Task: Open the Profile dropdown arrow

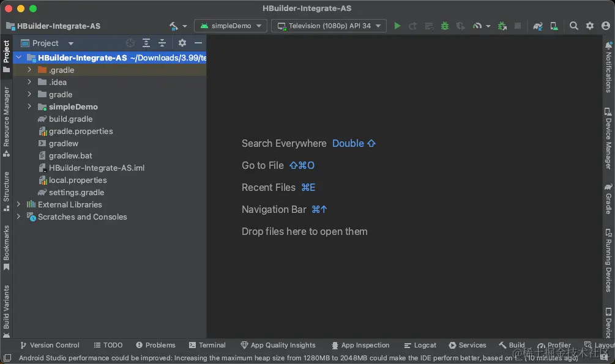Action: tap(488, 26)
